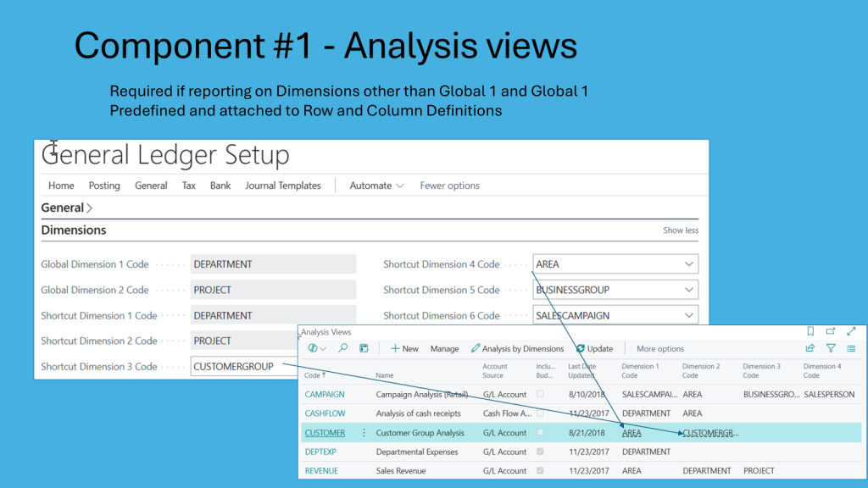Toggle the list view lines icon

[851, 348]
